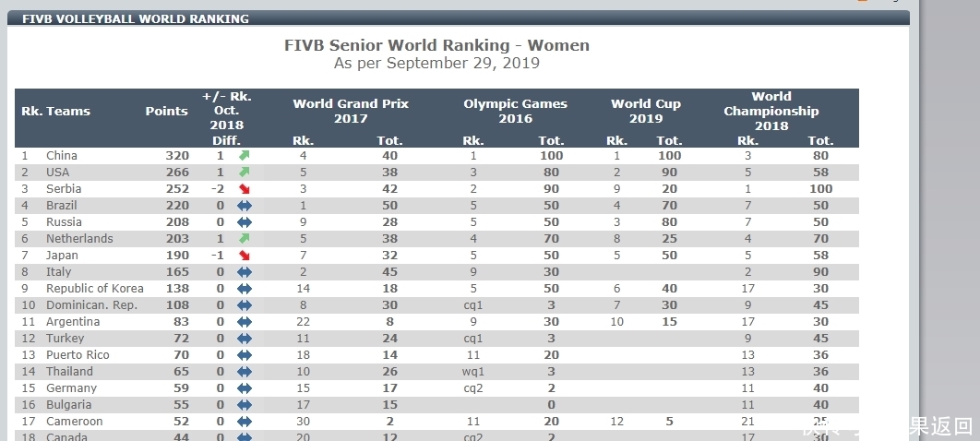Viewport: 980px width, 441px height.
Task: Select the World Grand Prix 2017 header
Action: (x=350, y=111)
